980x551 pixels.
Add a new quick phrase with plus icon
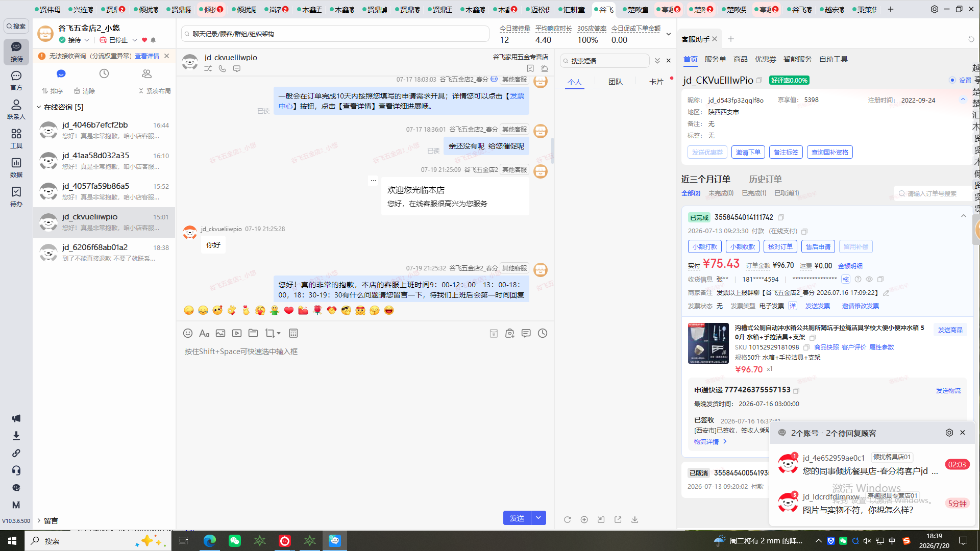(584, 519)
